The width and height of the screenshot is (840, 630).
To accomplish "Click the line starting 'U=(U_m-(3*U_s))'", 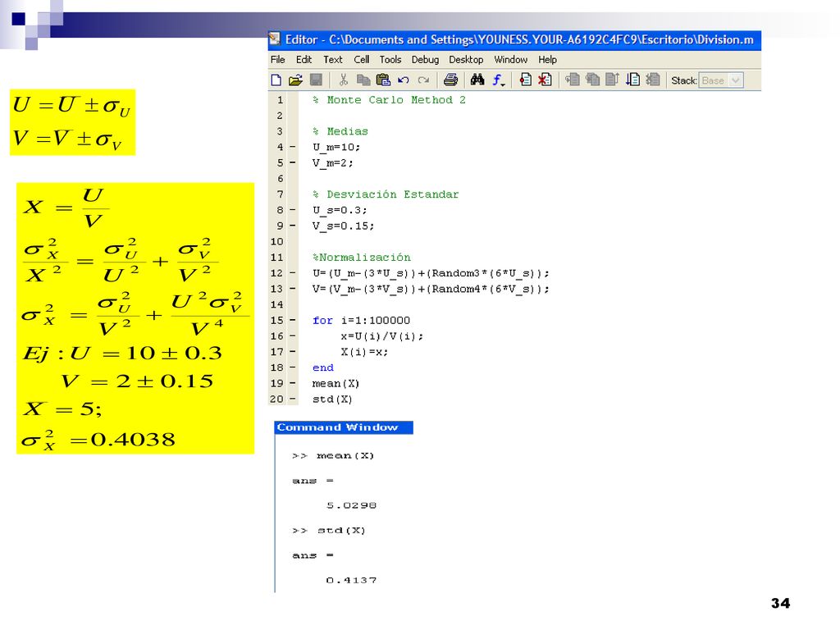I will [431, 273].
